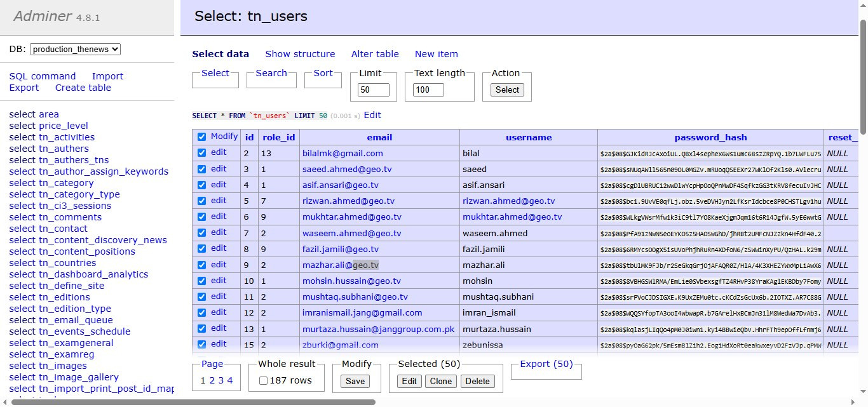Edit the SQL query via Edit link
Image resolution: width=868 pixels, height=407 pixels.
pos(372,115)
